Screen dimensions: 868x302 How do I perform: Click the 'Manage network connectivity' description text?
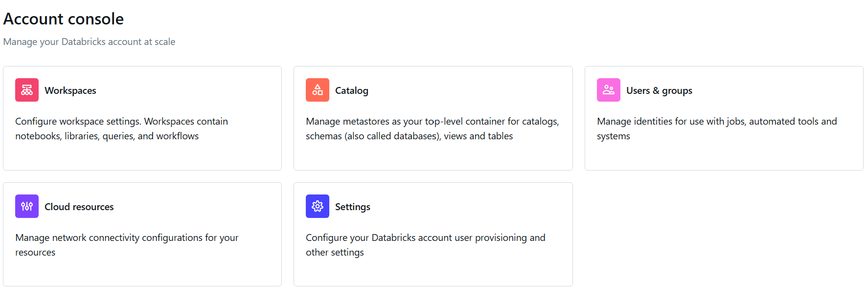(127, 245)
